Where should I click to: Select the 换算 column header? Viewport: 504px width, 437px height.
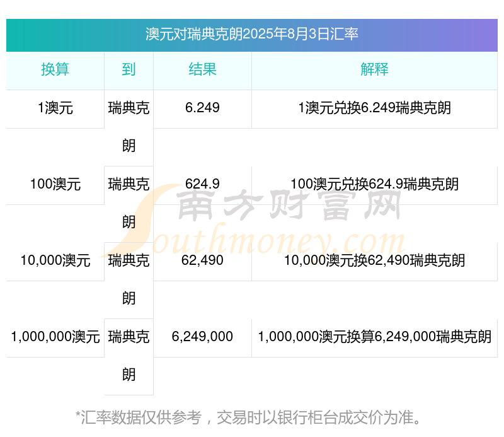pyautogui.click(x=55, y=69)
